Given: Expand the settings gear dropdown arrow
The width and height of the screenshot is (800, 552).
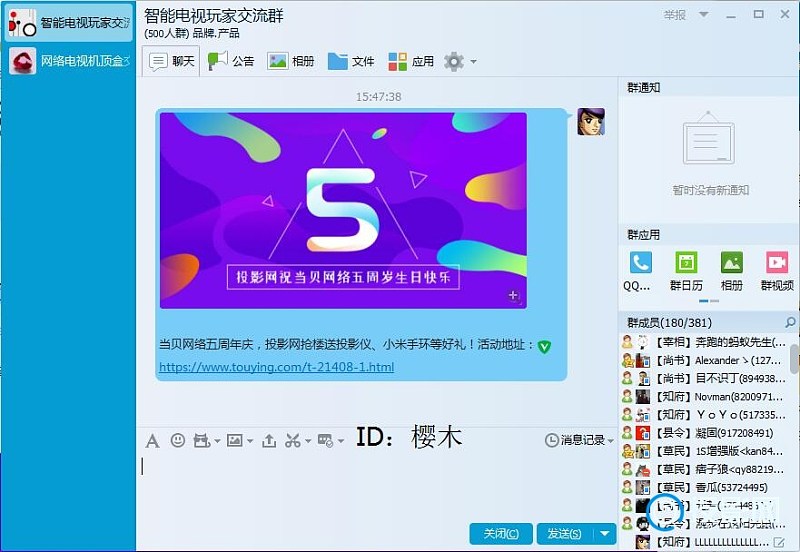Looking at the screenshot, I should tap(473, 62).
